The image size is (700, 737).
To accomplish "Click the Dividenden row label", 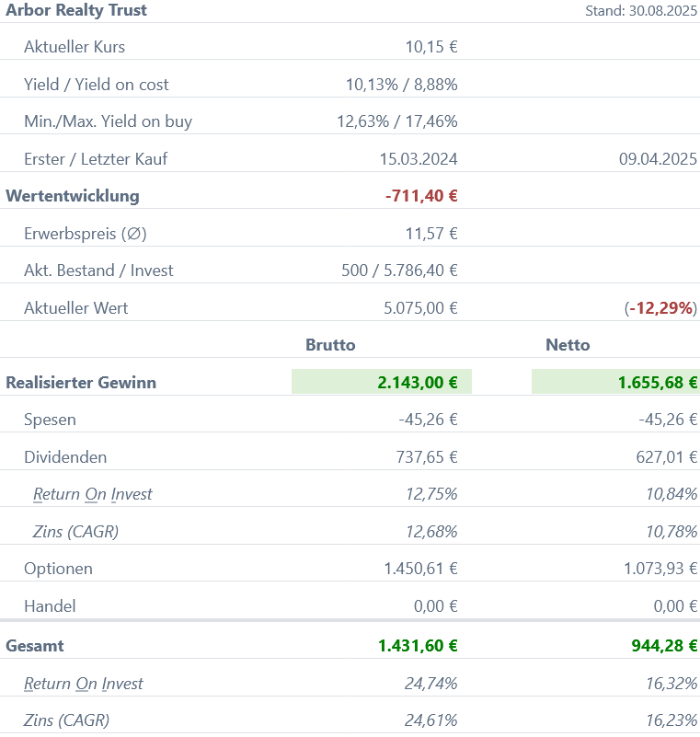I will tap(65, 457).
